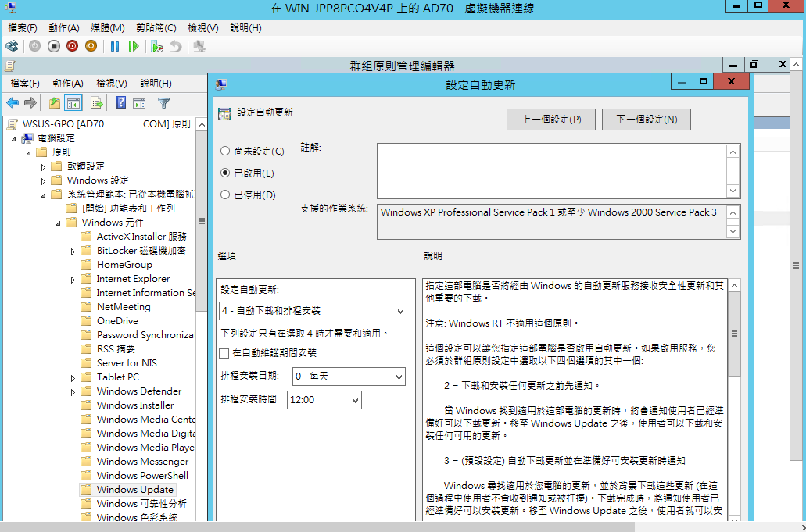Screen dimensions: 806x532
Task: Click the Enhanced session icon in VM toolbar
Action: click(x=199, y=46)
